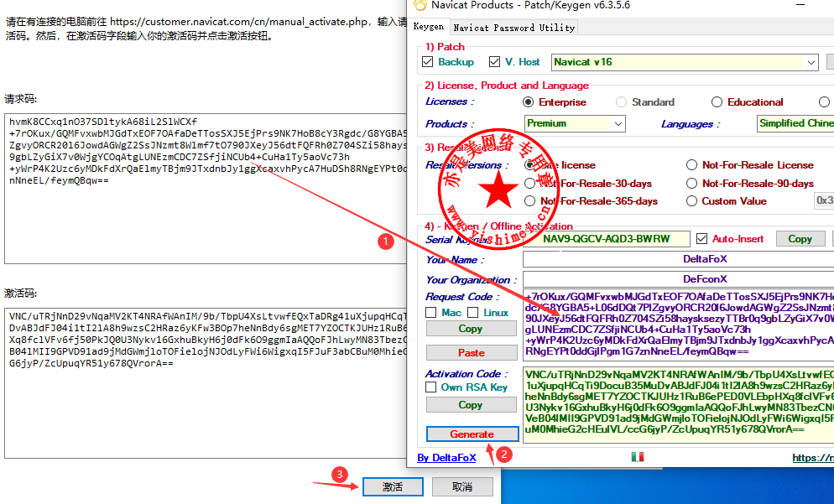Screen dimensions: 834x504
Task: Click the serial field showing NAV9-QGCV-AQD3-BWRW
Action: click(x=607, y=239)
